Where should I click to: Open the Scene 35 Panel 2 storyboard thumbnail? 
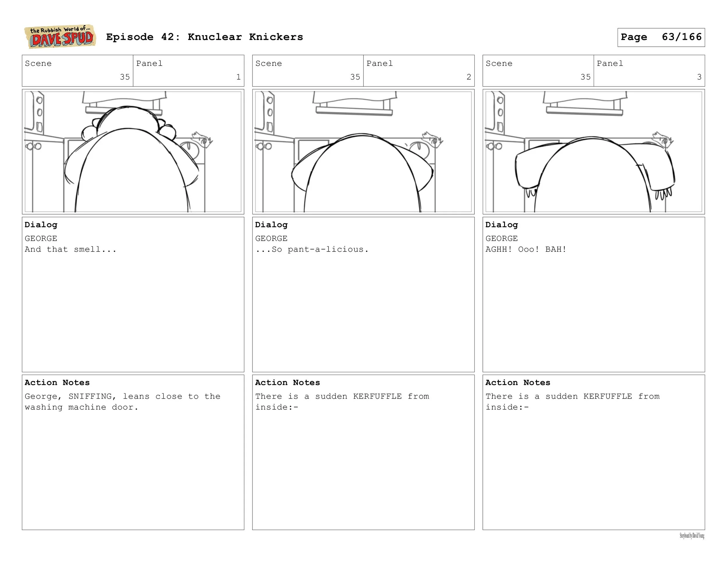click(363, 152)
